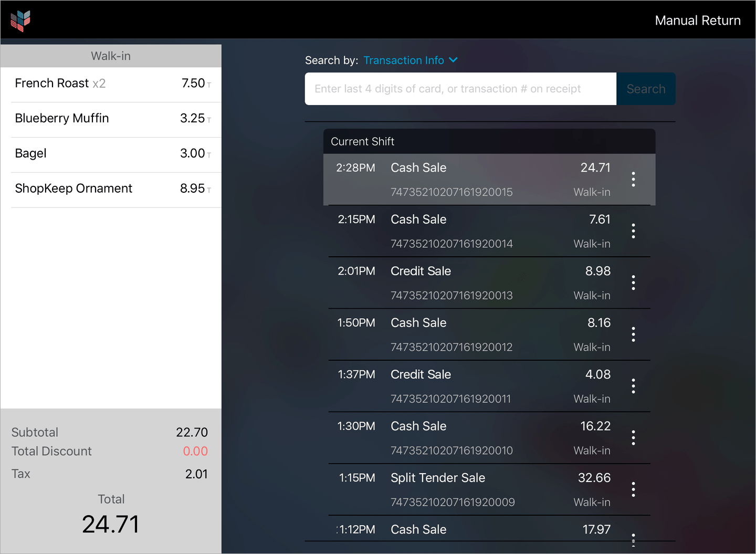Expand search type chevron arrow
The image size is (756, 554).
(454, 60)
